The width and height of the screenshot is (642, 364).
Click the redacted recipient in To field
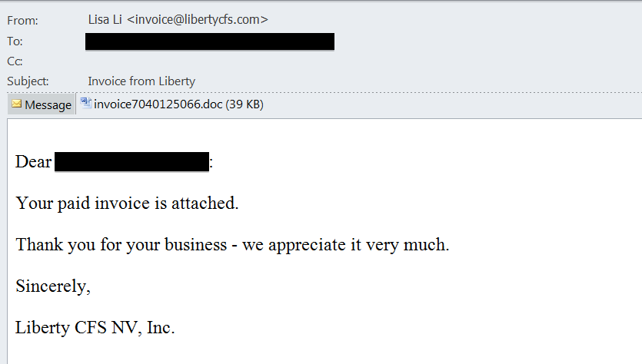click(x=210, y=41)
